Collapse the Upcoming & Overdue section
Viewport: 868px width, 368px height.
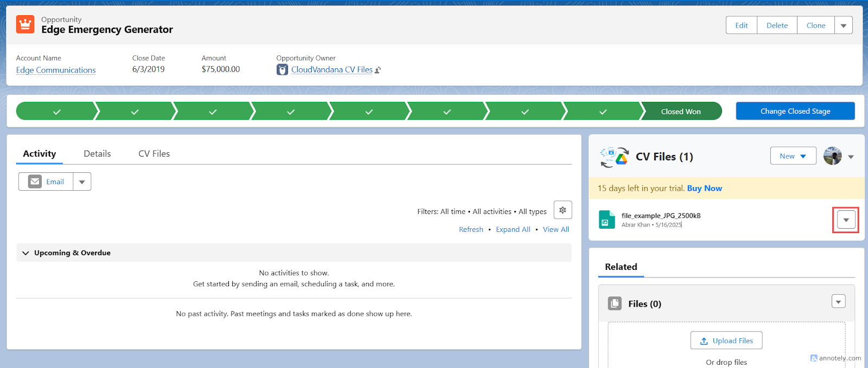25,253
